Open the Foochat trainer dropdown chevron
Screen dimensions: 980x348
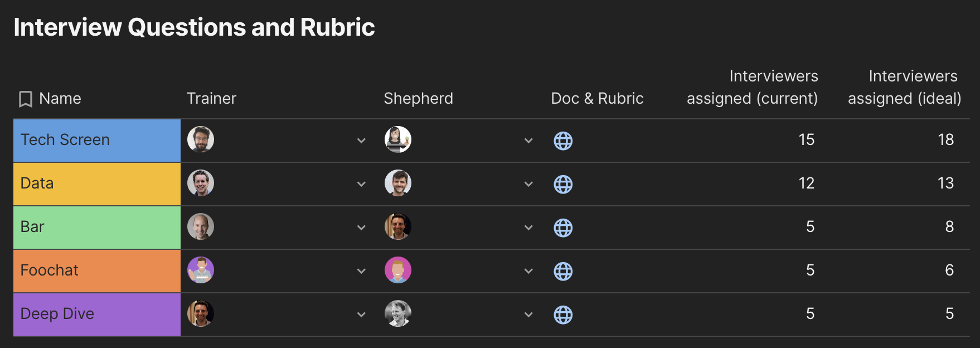pos(361,271)
